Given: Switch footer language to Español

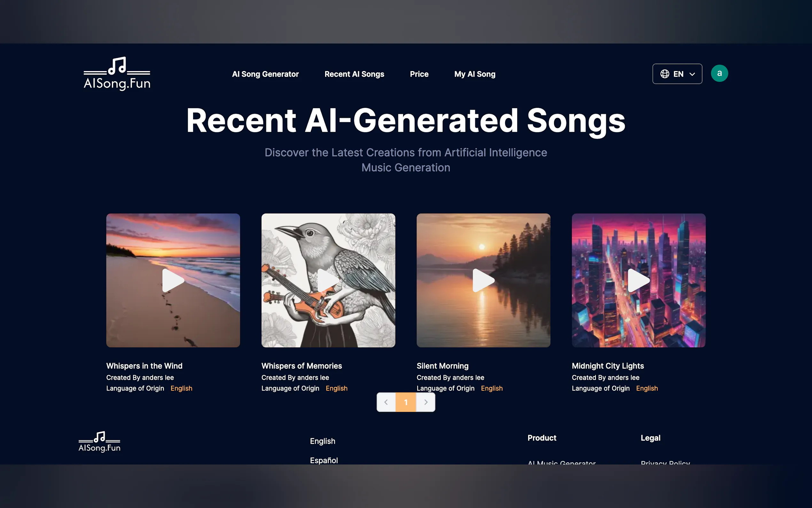Looking at the screenshot, I should [x=324, y=460].
